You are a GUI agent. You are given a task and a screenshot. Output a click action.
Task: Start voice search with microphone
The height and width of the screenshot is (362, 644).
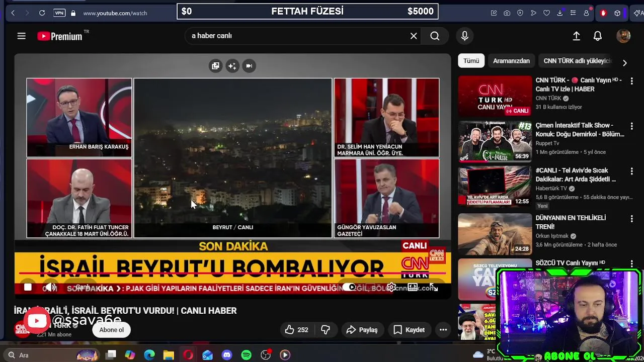pos(464,36)
